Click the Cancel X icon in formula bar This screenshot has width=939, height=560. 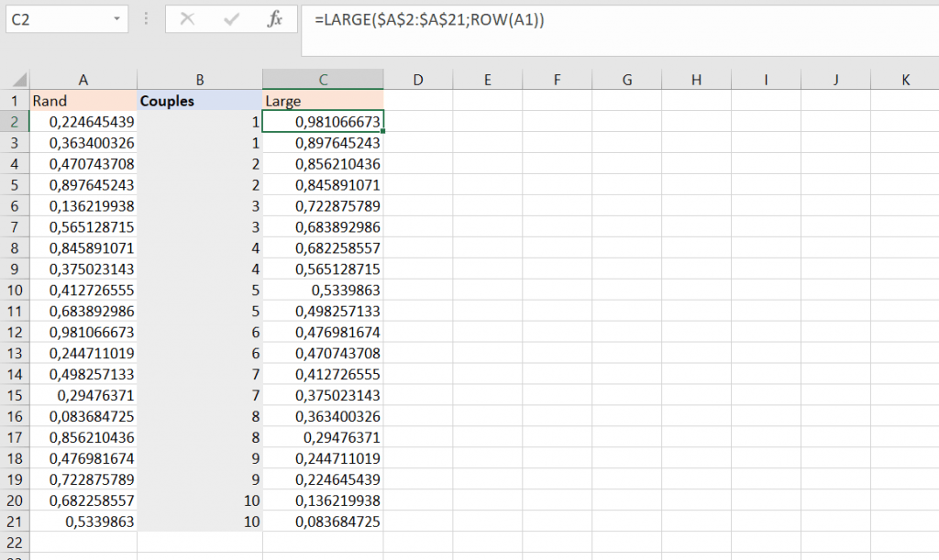pyautogui.click(x=188, y=19)
